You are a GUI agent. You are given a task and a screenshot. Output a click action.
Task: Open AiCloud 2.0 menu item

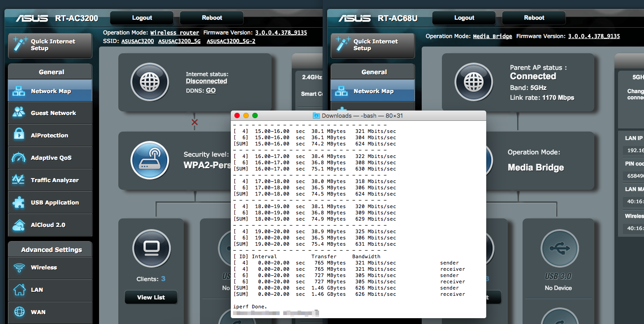coord(50,225)
